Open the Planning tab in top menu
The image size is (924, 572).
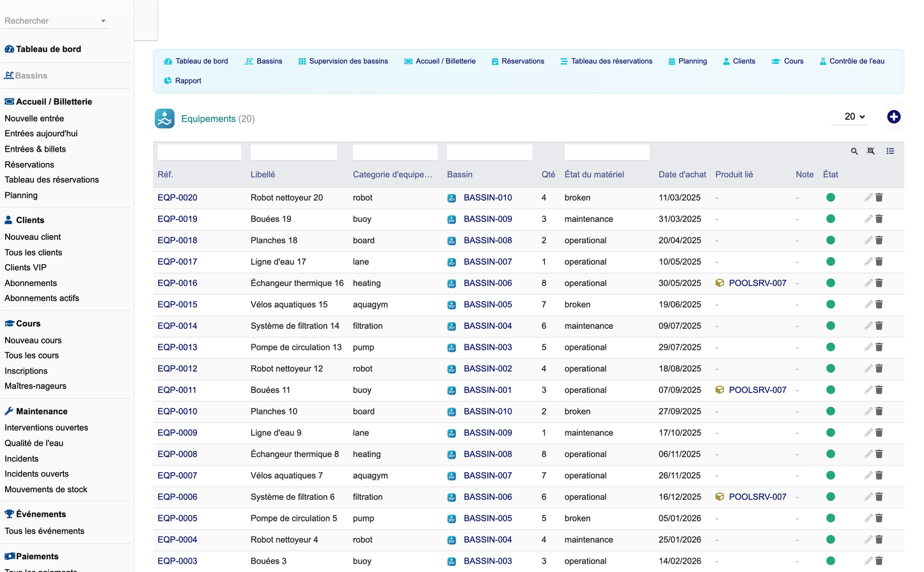click(687, 61)
